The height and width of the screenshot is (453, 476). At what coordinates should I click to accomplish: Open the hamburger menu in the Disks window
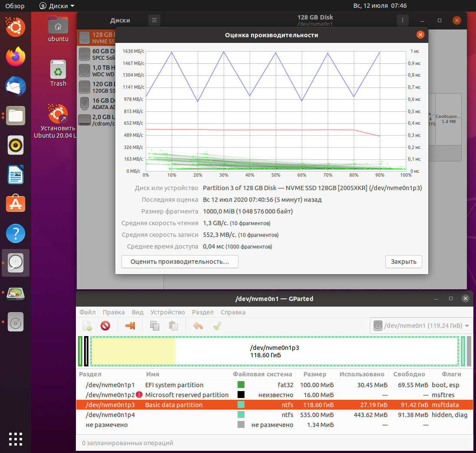point(154,20)
